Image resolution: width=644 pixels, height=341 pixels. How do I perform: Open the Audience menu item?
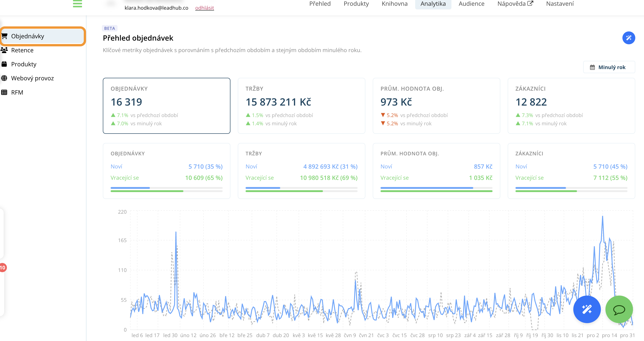pyautogui.click(x=471, y=4)
